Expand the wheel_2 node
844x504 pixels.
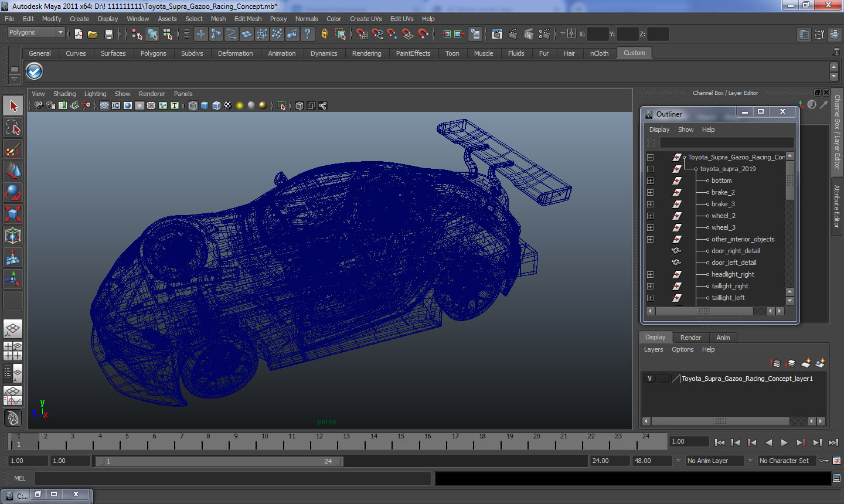pyautogui.click(x=650, y=216)
